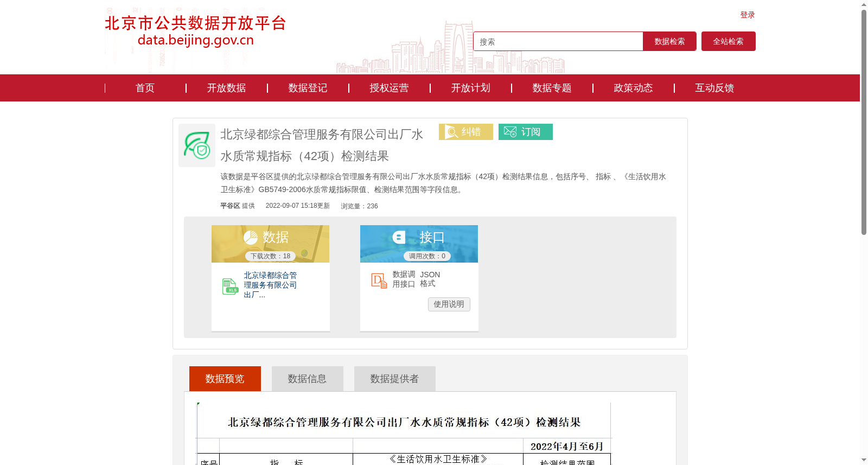This screenshot has height=465, width=868.
Task: Focus the 搜索 input field
Action: click(x=558, y=41)
